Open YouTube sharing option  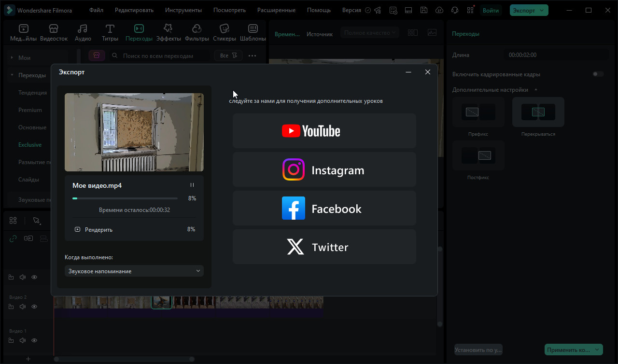click(x=324, y=131)
